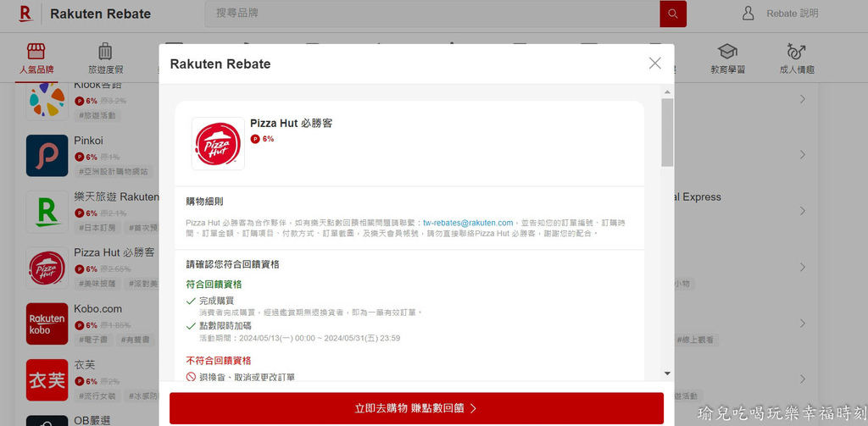Click the 衣芙 red logo
This screenshot has height=426, width=868.
[47, 380]
